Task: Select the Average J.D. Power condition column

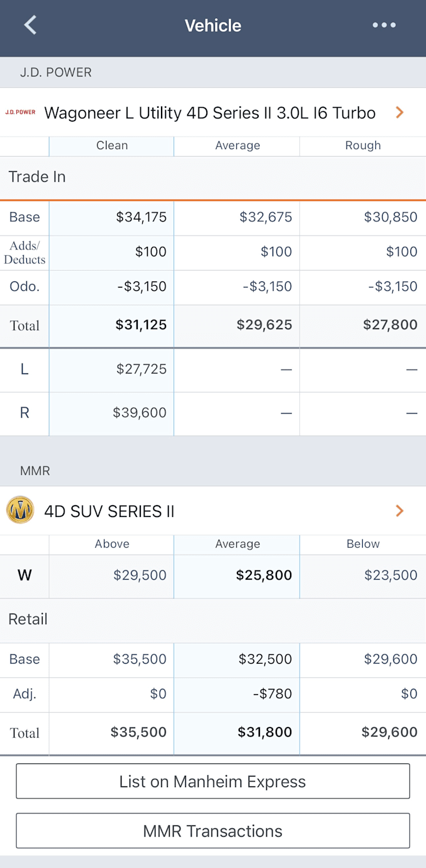Action: [x=237, y=145]
